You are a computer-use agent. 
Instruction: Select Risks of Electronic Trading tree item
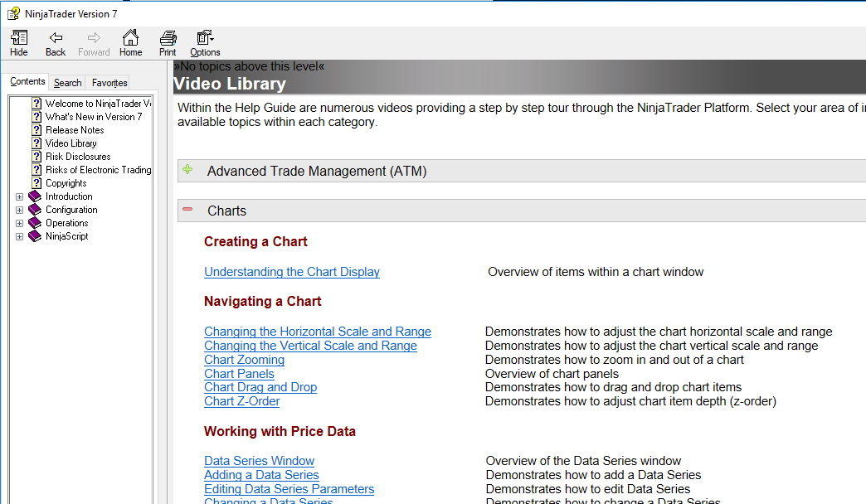pyautogui.click(x=99, y=169)
